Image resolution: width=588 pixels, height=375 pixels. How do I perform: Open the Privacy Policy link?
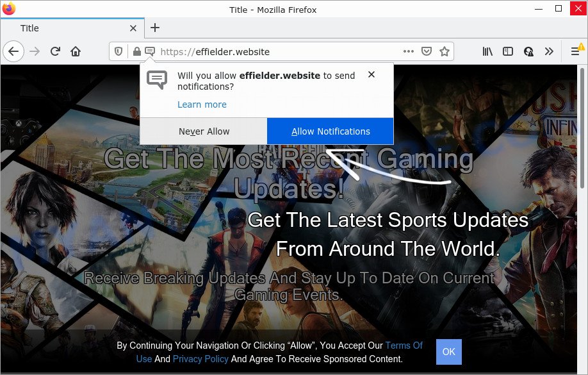click(x=200, y=359)
